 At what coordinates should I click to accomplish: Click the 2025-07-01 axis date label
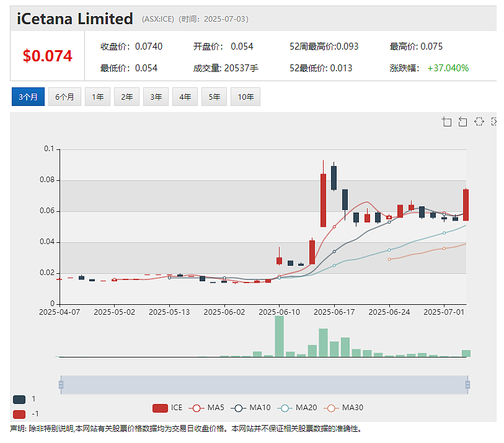tap(444, 312)
